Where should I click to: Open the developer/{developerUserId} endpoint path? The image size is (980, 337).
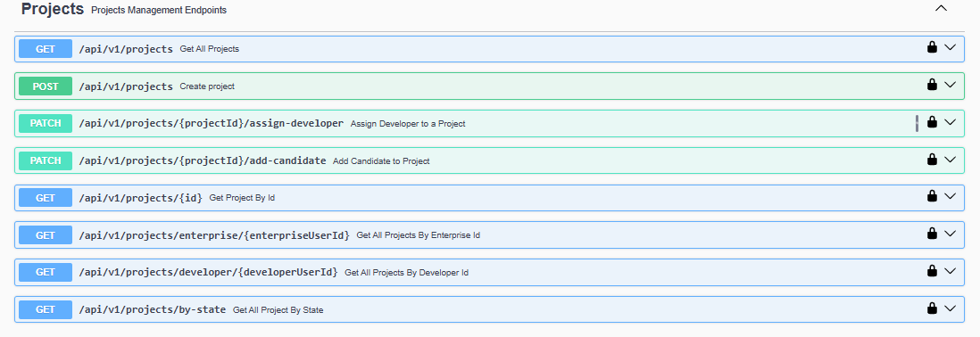coord(208,272)
